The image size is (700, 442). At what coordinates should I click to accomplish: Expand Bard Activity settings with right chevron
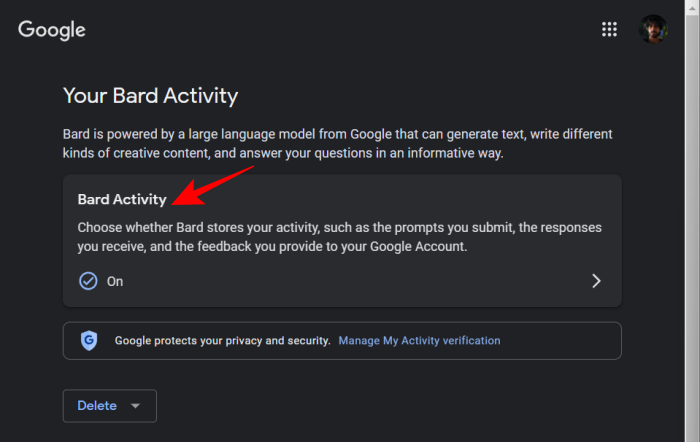(x=596, y=281)
